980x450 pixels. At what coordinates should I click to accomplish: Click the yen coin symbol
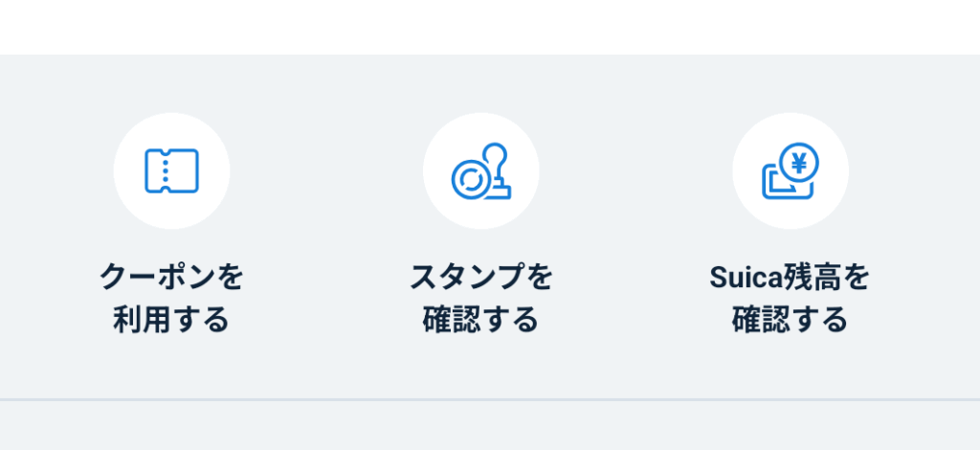tap(800, 162)
